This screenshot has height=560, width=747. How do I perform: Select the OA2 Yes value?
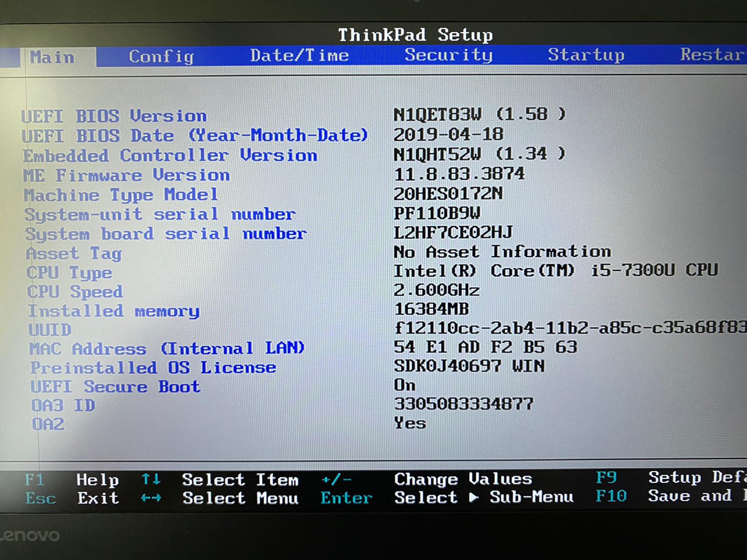click(x=410, y=423)
